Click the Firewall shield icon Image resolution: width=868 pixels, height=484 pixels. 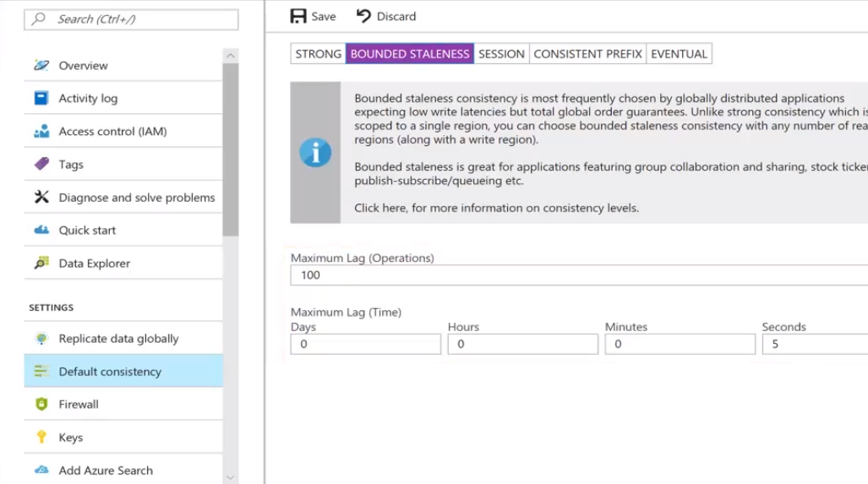tap(41, 405)
